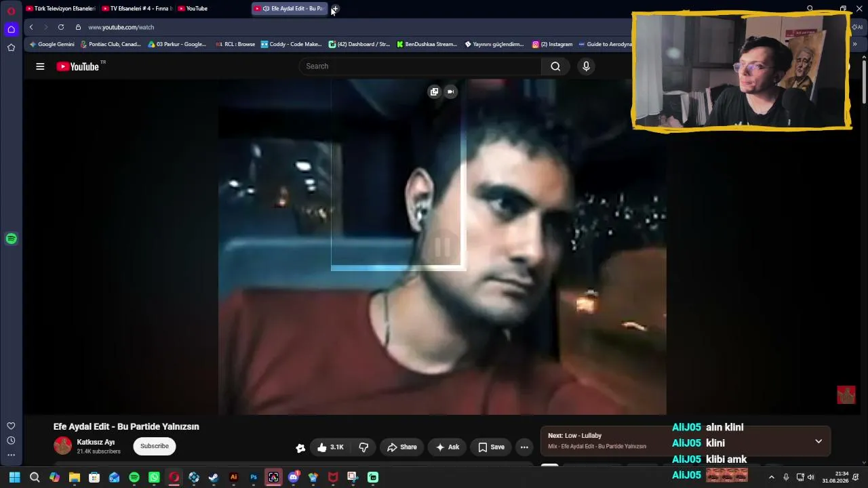This screenshot has height=488, width=868.
Task: Start voice search with the microphone icon
Action: (586, 66)
